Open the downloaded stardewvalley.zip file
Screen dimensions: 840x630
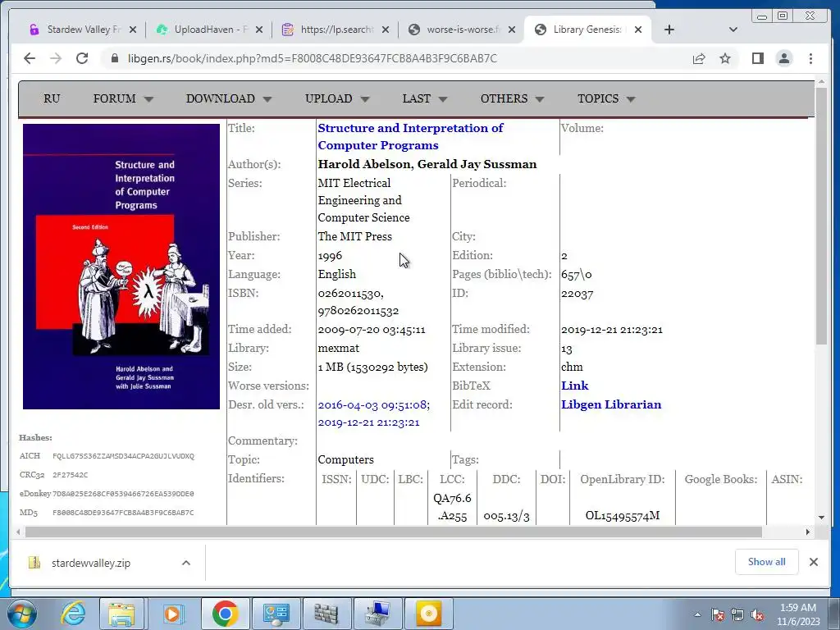(91, 563)
